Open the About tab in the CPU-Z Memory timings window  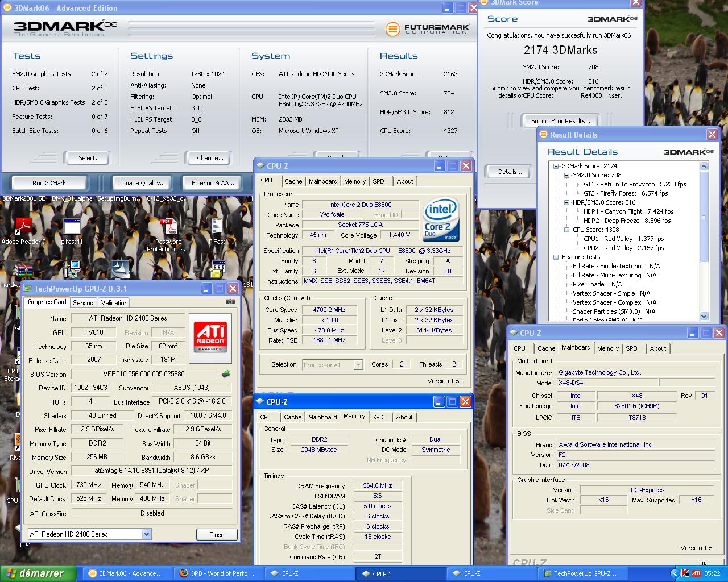[x=404, y=417]
